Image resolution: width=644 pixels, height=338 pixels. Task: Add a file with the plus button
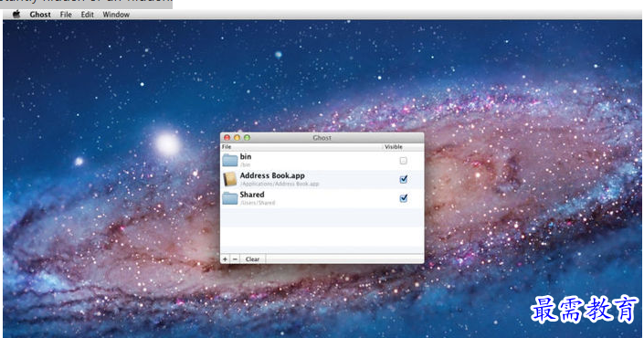tap(225, 259)
